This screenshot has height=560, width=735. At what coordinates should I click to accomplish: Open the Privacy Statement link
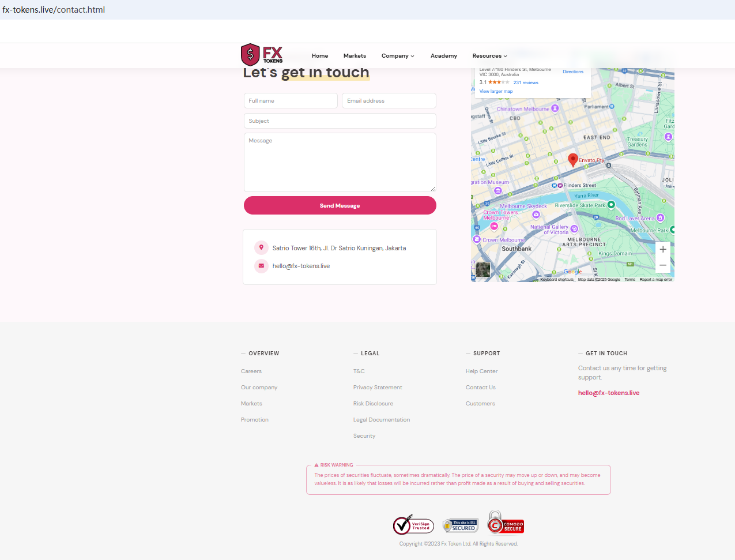(378, 388)
